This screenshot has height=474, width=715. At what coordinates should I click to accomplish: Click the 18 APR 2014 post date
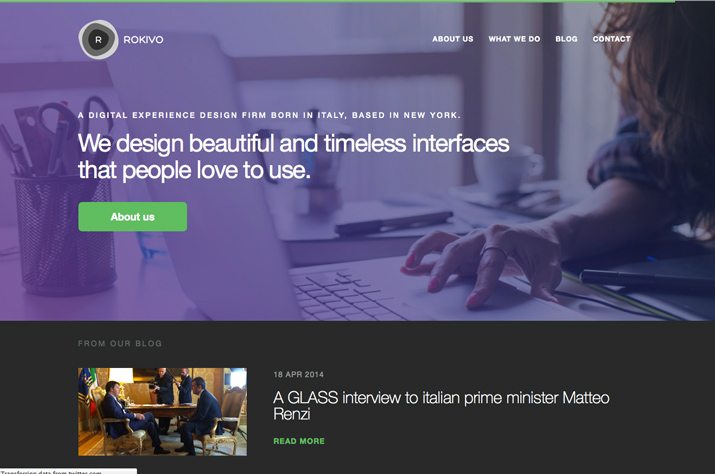point(299,375)
